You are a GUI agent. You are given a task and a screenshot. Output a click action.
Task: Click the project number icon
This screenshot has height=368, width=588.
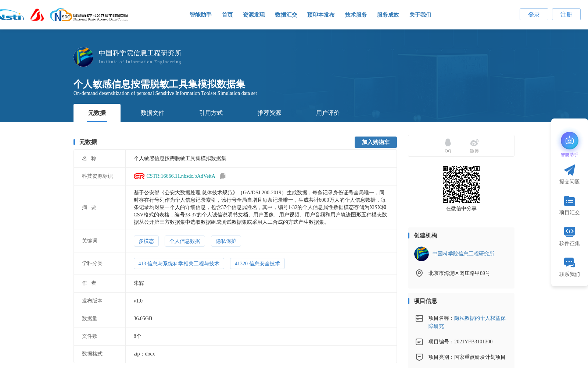coord(419,342)
